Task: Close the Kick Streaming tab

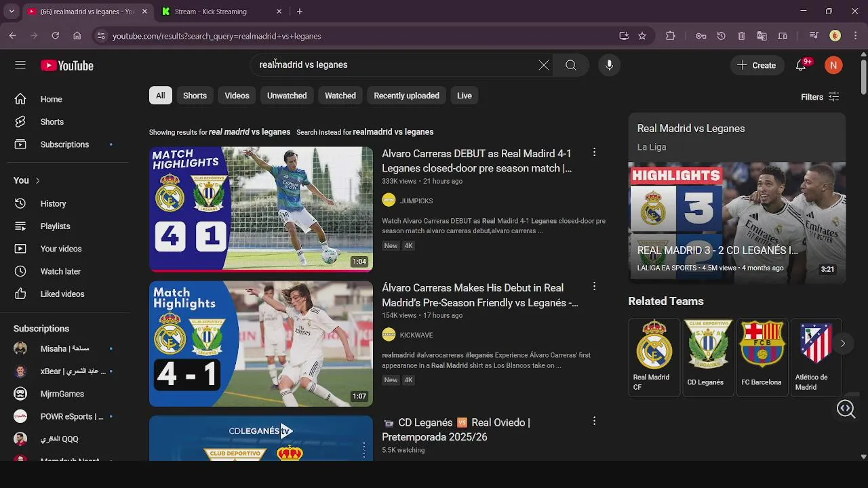Action: [279, 12]
